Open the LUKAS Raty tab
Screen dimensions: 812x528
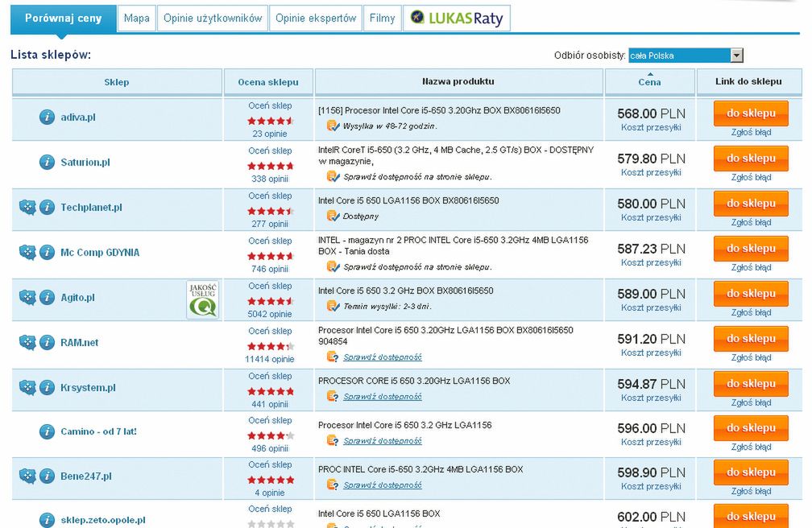[x=457, y=19]
